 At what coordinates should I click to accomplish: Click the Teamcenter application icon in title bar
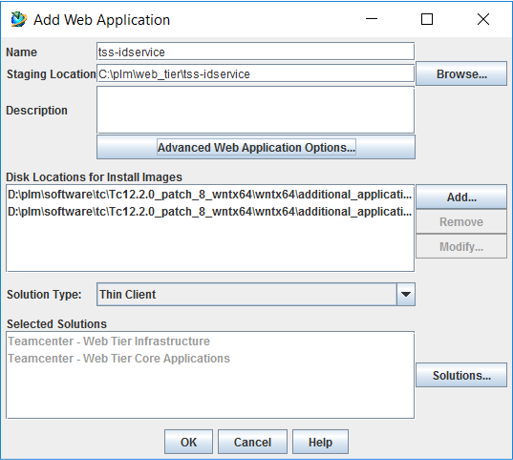click(19, 19)
